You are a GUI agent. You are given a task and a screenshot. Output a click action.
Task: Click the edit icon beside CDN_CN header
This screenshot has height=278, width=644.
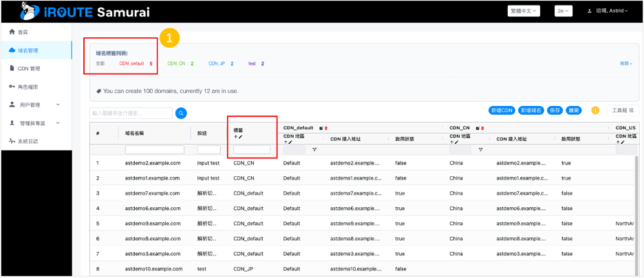(x=477, y=128)
